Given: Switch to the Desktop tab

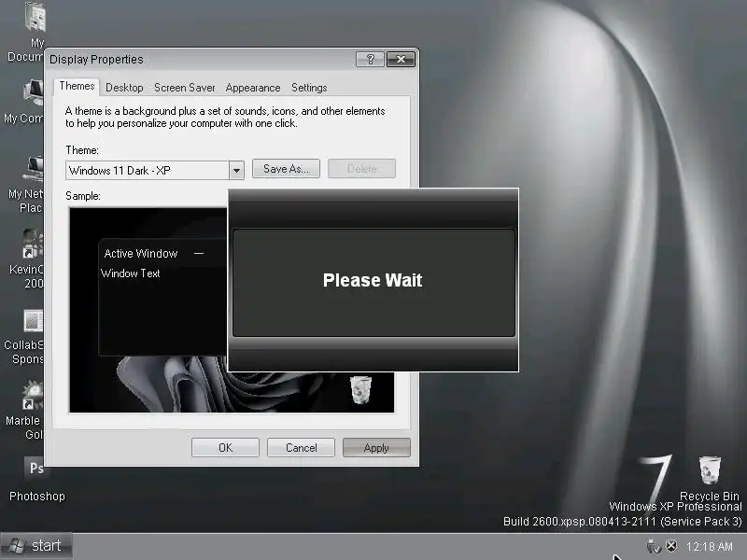Looking at the screenshot, I should [124, 88].
